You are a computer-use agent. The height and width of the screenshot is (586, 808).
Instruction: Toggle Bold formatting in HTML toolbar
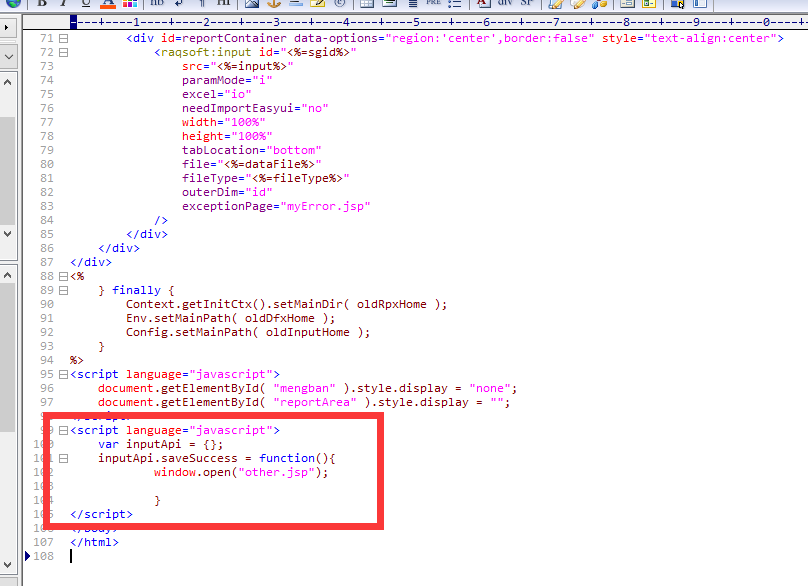42,4
